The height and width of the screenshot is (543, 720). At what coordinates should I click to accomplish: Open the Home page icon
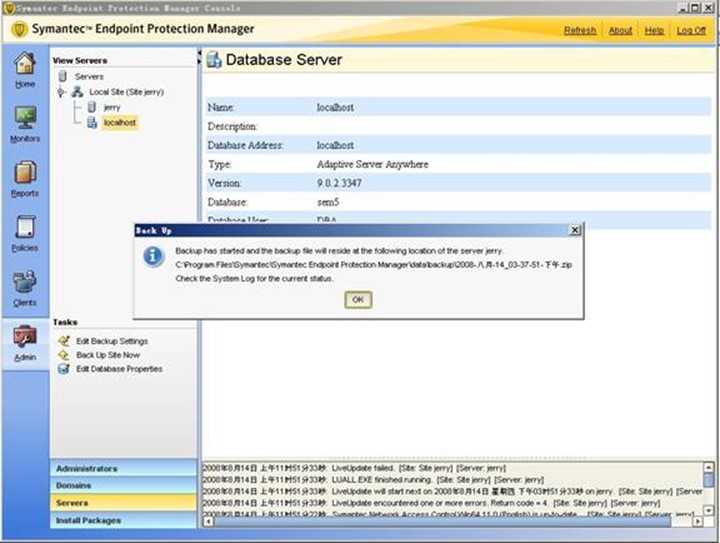click(25, 63)
